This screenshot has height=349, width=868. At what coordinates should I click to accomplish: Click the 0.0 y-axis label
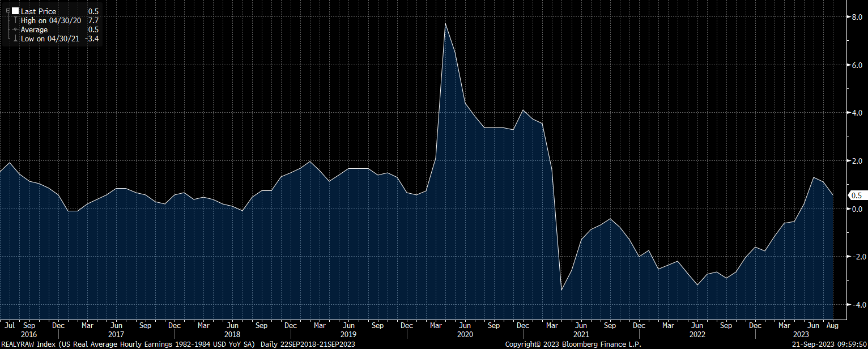[856, 209]
